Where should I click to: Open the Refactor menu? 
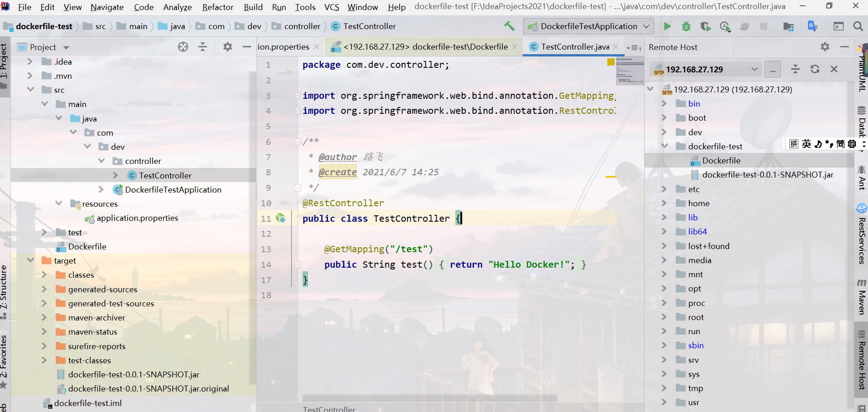click(x=218, y=7)
